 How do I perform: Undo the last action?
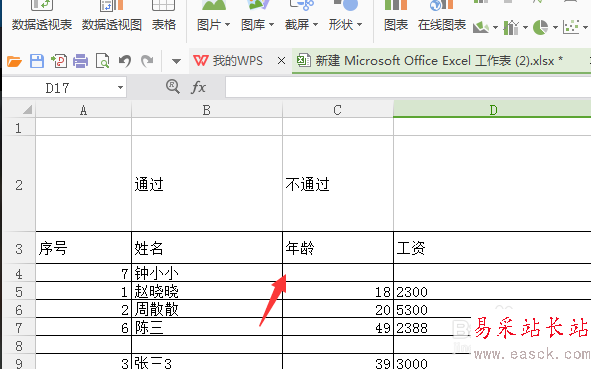pyautogui.click(x=125, y=61)
